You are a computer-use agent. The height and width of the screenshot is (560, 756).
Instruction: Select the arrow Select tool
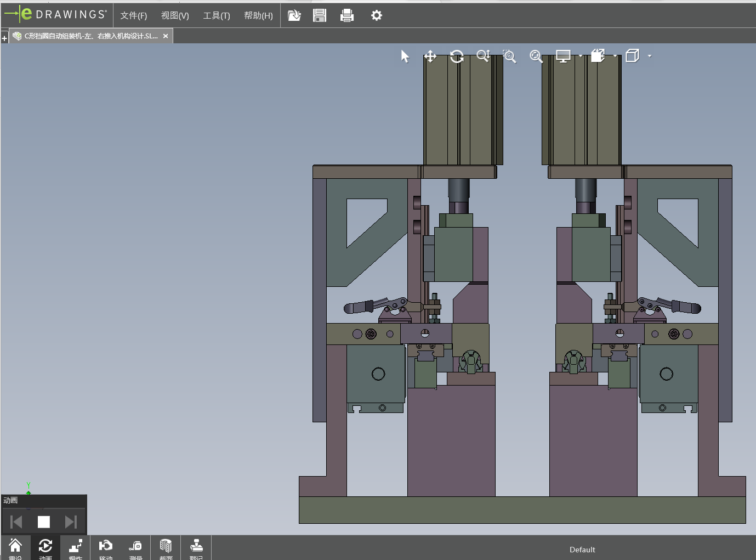pyautogui.click(x=405, y=56)
